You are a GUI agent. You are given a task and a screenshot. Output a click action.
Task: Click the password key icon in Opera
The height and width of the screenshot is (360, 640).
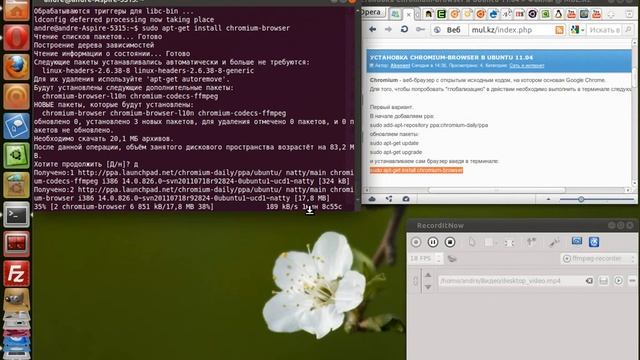click(420, 29)
